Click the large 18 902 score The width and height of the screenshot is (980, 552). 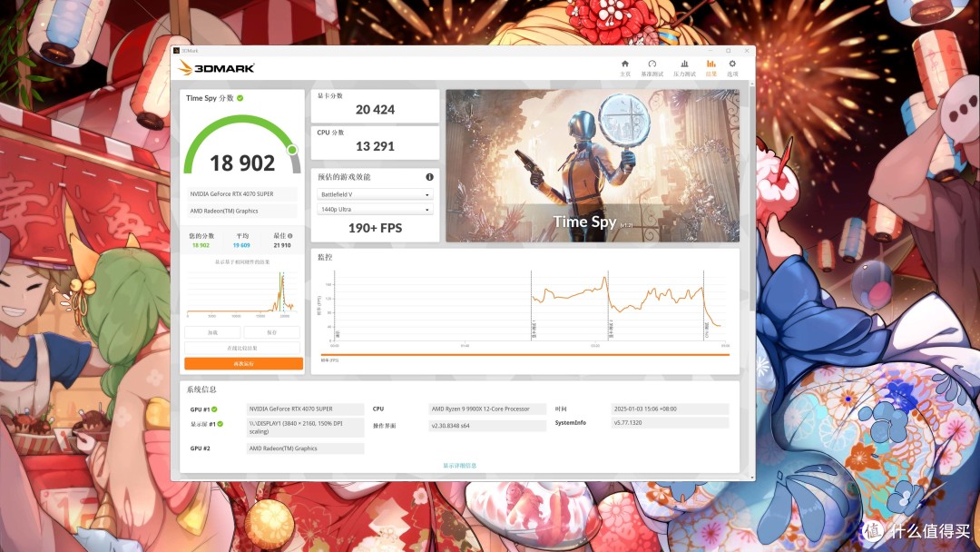pos(242,163)
